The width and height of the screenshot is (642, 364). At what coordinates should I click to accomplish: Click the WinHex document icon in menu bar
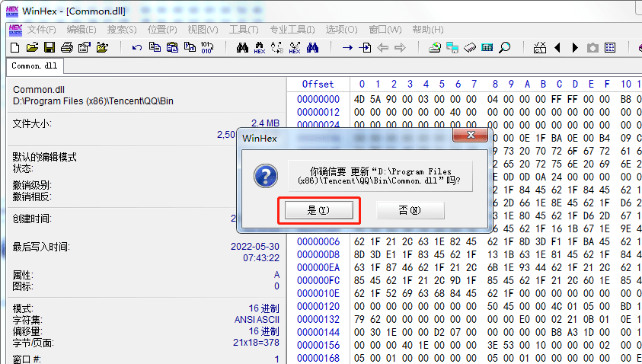pyautogui.click(x=15, y=30)
